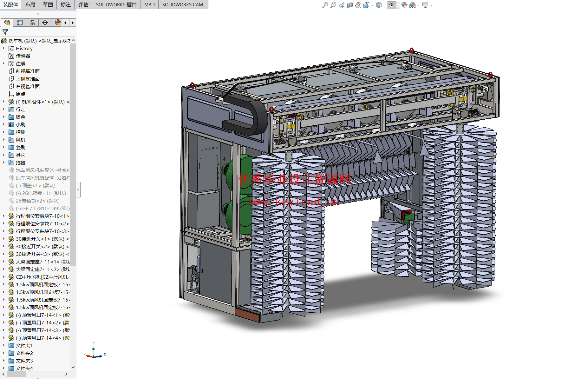Expand the 注解 node
This screenshot has width=588, height=379.
tap(4, 64)
